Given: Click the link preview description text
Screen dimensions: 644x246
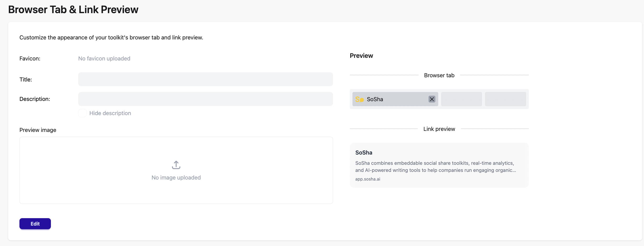Looking at the screenshot, I should coord(436,167).
